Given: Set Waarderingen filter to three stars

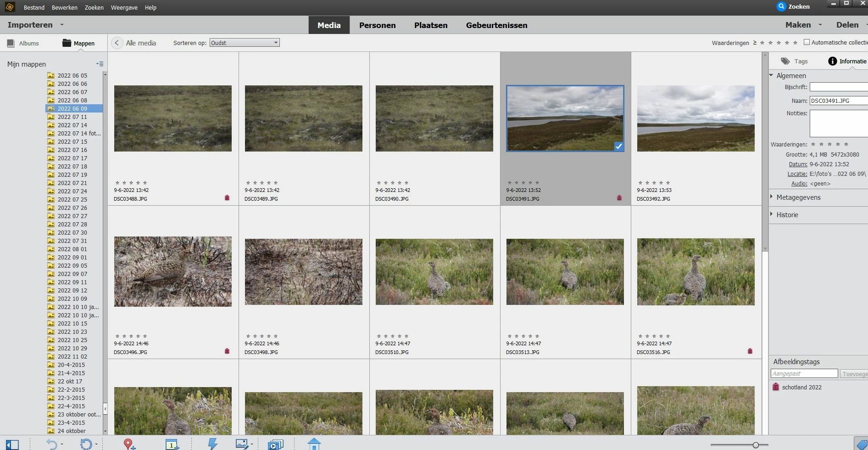Looking at the screenshot, I should click(779, 43).
